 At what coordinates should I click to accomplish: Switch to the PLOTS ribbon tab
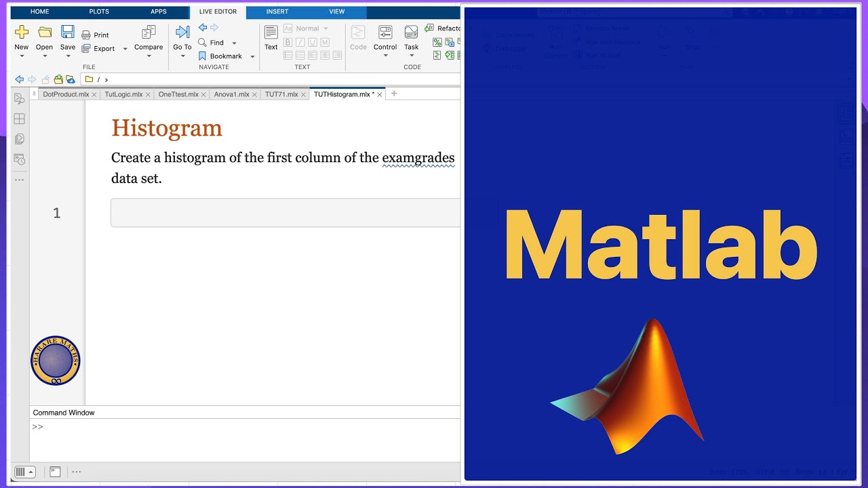pyautogui.click(x=99, y=12)
